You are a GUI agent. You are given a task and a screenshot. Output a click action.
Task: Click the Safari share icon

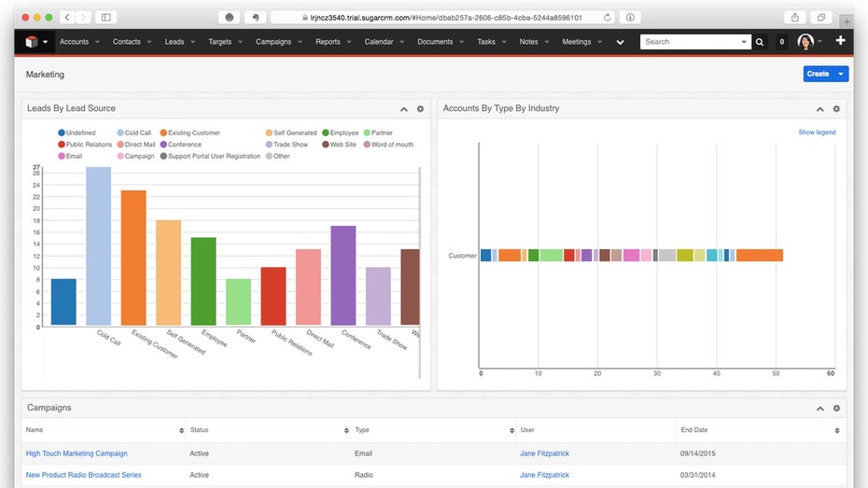pyautogui.click(x=794, y=18)
